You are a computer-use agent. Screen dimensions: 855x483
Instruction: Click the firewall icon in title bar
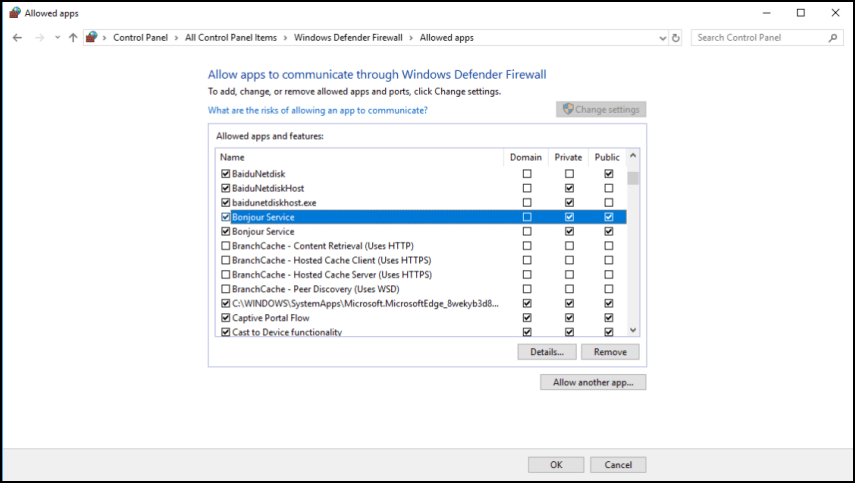click(x=15, y=13)
